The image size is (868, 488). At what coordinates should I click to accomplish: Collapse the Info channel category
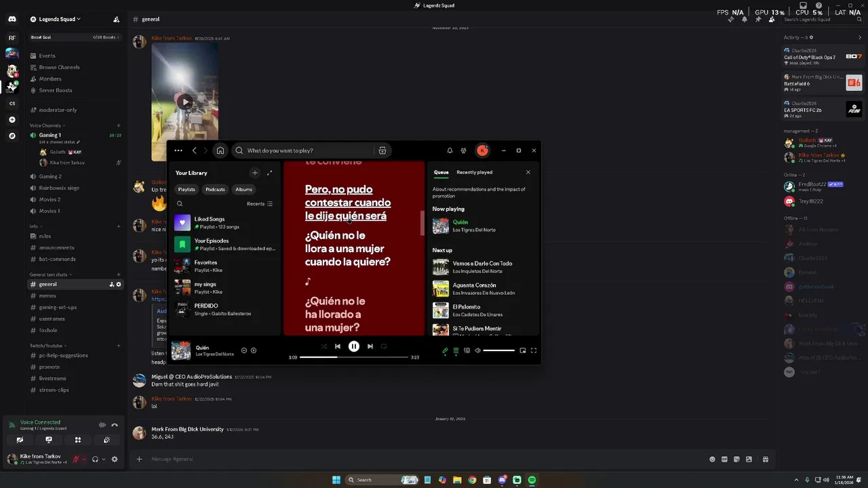(35, 226)
